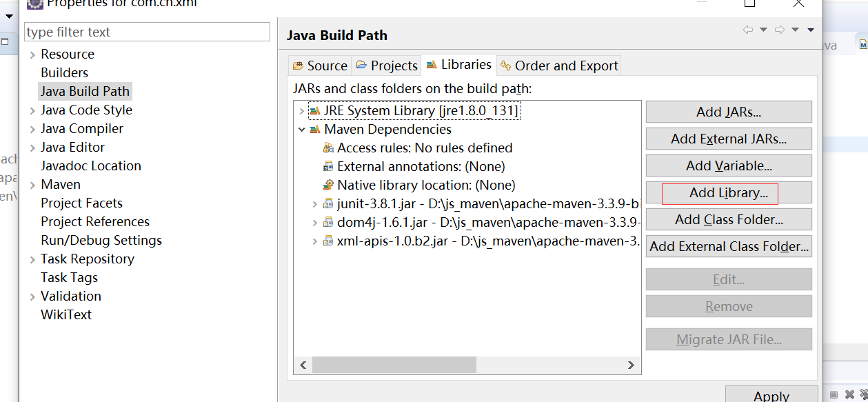Click the Add Library... button
Screen dimensions: 868x402
pyautogui.click(x=729, y=193)
